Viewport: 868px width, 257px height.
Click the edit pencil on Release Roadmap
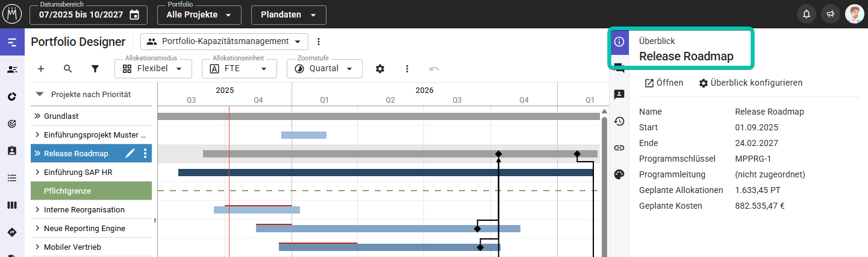click(x=130, y=153)
